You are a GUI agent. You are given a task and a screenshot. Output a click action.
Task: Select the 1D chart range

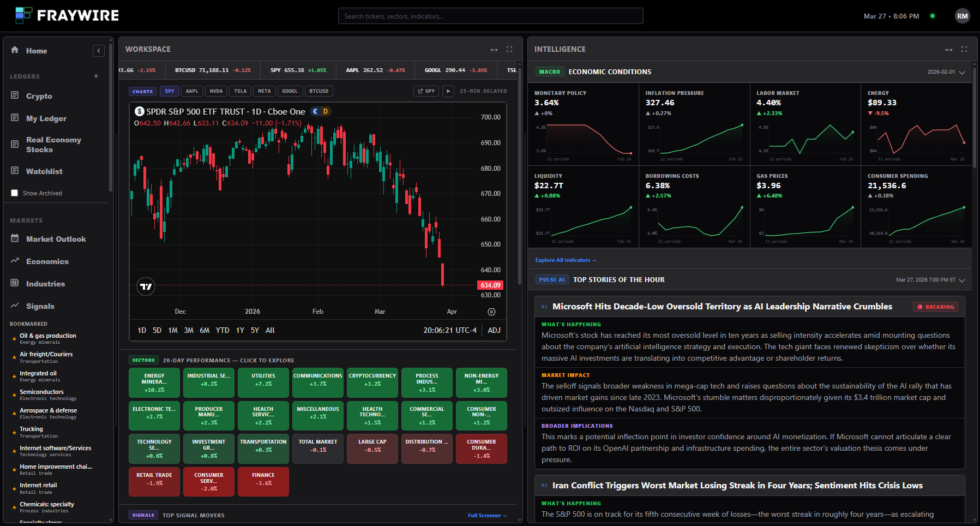point(142,330)
